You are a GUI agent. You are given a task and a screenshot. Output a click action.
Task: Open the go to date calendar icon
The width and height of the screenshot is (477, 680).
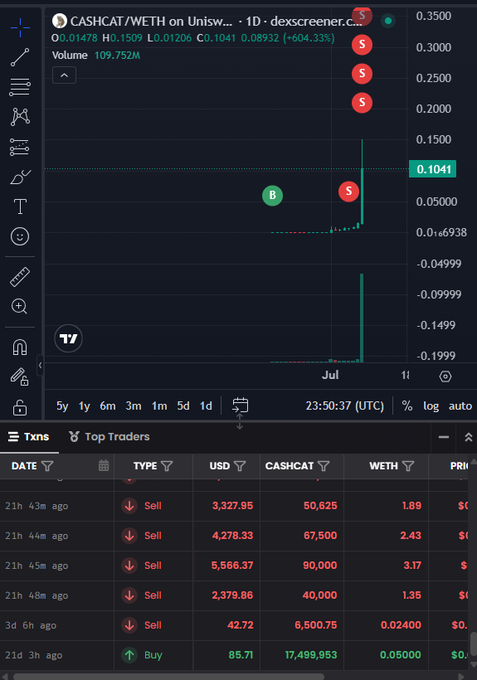click(x=240, y=405)
